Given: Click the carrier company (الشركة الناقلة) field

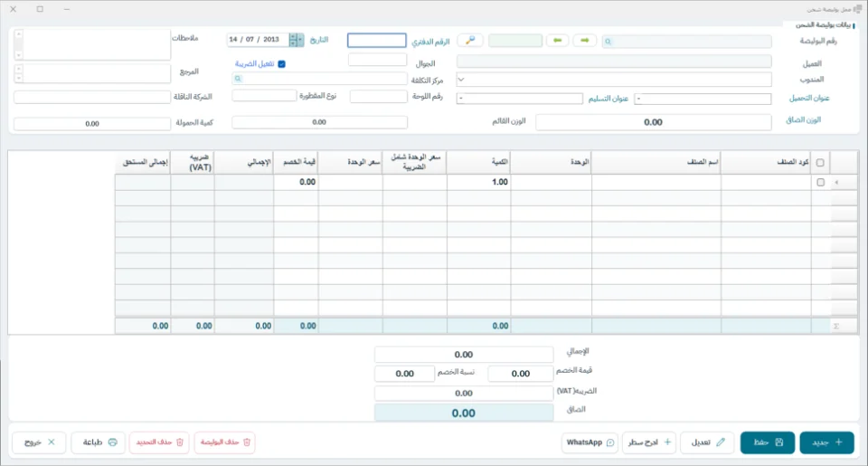Looking at the screenshot, I should click(x=92, y=97).
